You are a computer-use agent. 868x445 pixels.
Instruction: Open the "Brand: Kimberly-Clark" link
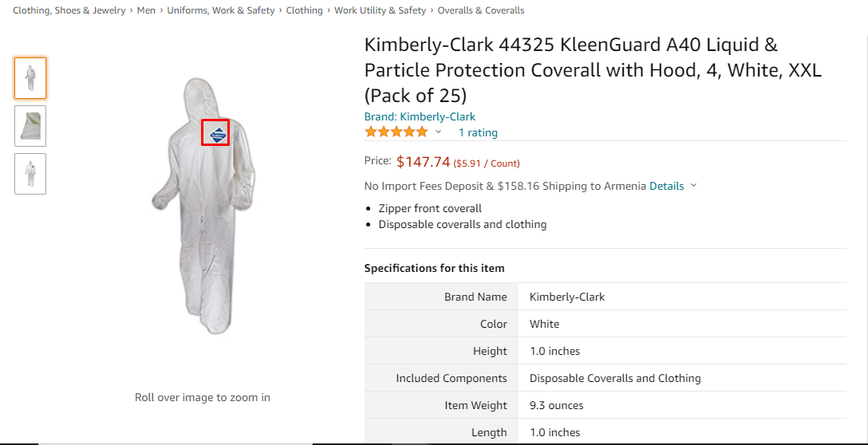[420, 116]
